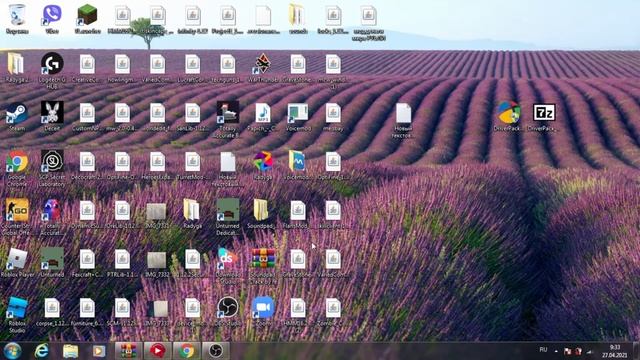The height and width of the screenshot is (360, 640).
Task: Open Windows Explorer from the taskbar
Action: click(70, 351)
